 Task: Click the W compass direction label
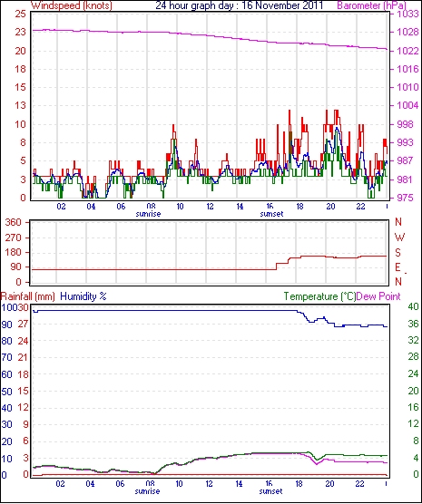(399, 237)
